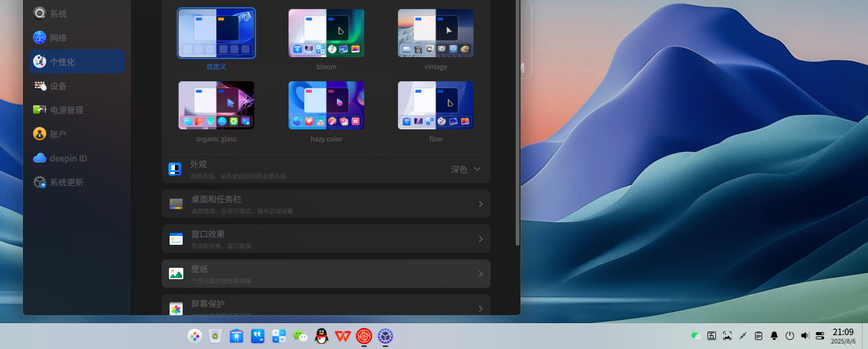Go to 电源管理 in the sidebar
The width and height of the screenshot is (868, 349).
[x=77, y=110]
